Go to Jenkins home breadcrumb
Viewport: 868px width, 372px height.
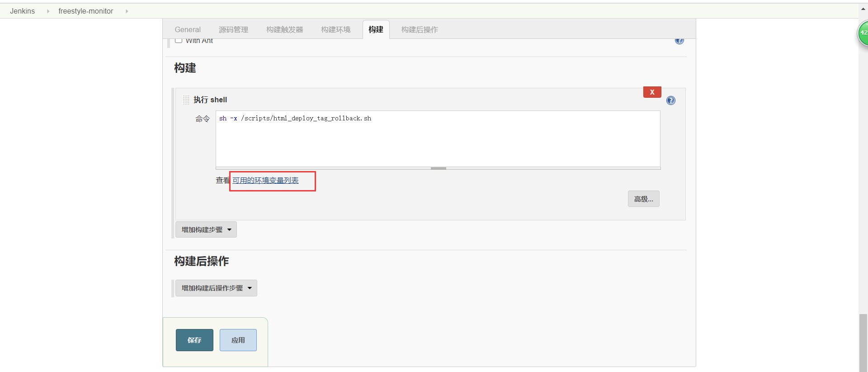coord(23,11)
